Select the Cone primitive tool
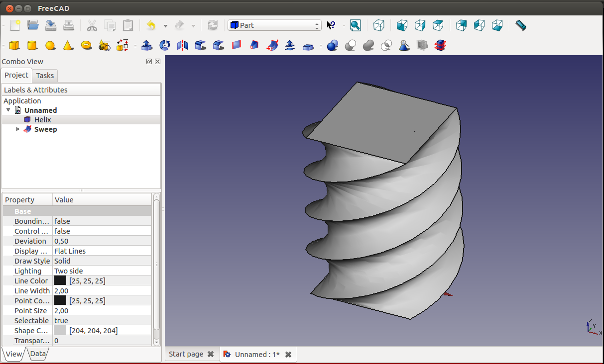604x364 pixels. click(68, 46)
